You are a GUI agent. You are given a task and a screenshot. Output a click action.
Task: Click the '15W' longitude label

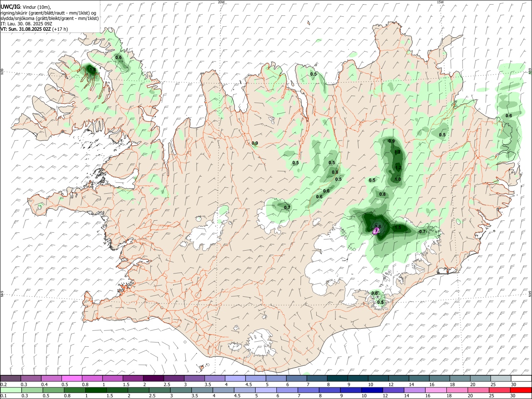[x=440, y=2]
